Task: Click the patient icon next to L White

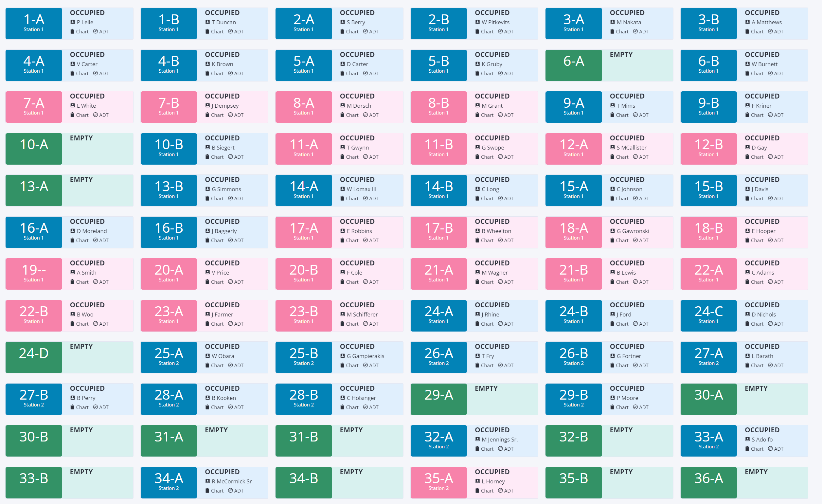Action: [72, 106]
